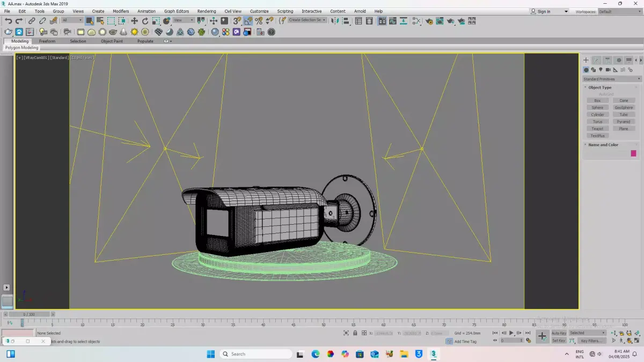This screenshot has height=362, width=644.
Task: Open the Rendering menu
Action: pyautogui.click(x=207, y=11)
